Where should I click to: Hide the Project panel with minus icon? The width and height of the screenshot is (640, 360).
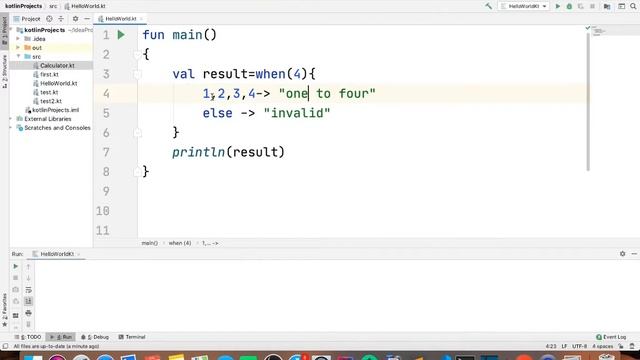[87, 19]
